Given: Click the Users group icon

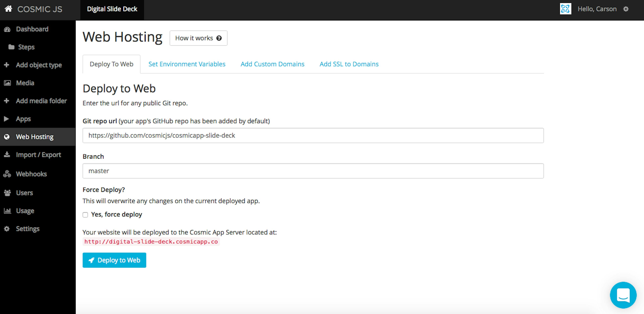Looking at the screenshot, I should pyautogui.click(x=7, y=193).
